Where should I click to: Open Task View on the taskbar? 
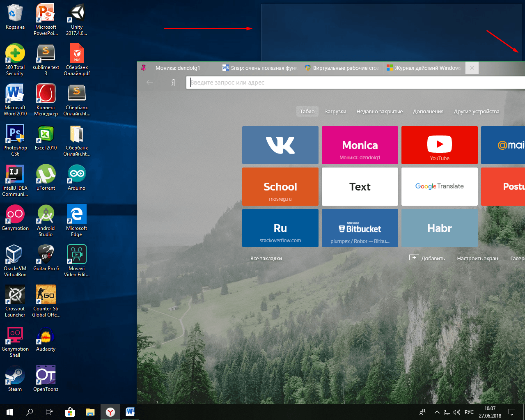pyautogui.click(x=49, y=412)
